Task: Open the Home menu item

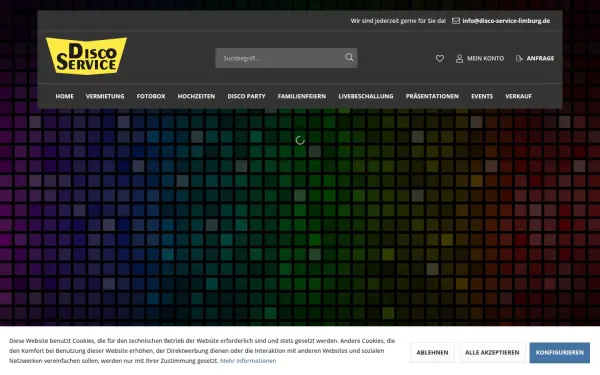Action: (x=64, y=96)
